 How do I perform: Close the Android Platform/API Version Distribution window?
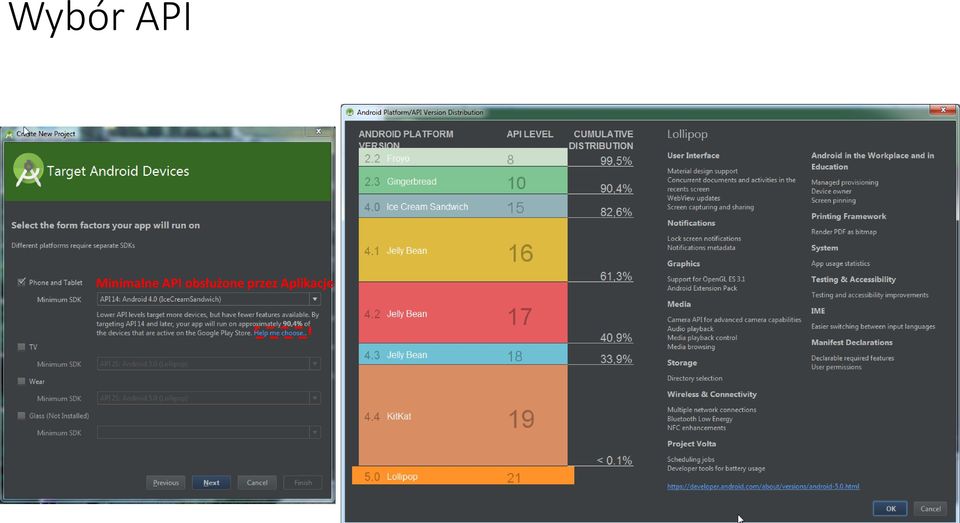[x=943, y=110]
